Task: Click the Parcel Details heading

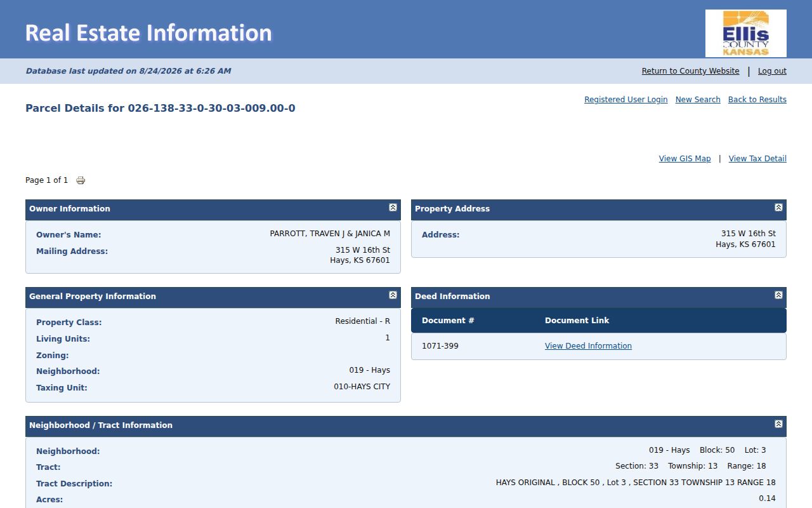Action: click(160, 108)
